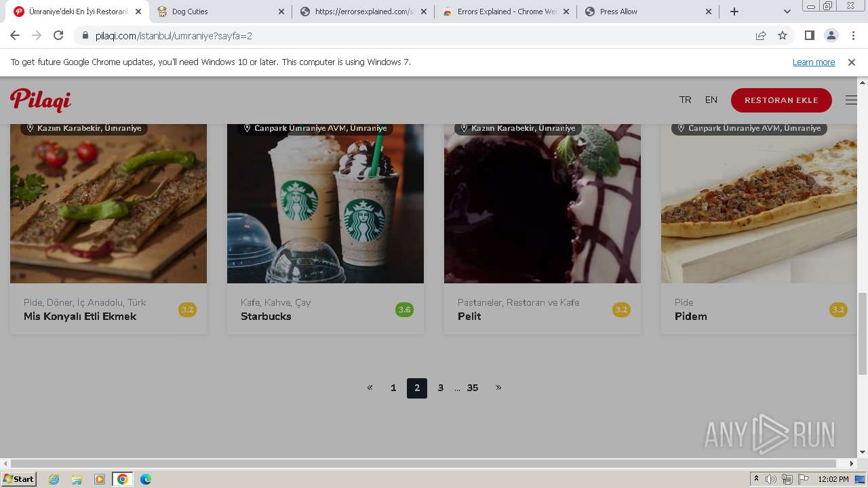Close the Chrome update notification bar
868x488 pixels.
click(852, 62)
